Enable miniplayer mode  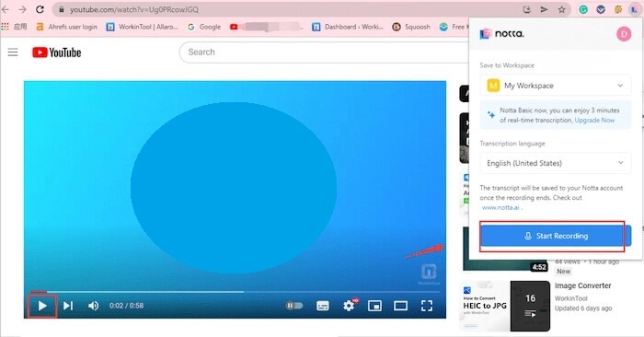point(374,306)
